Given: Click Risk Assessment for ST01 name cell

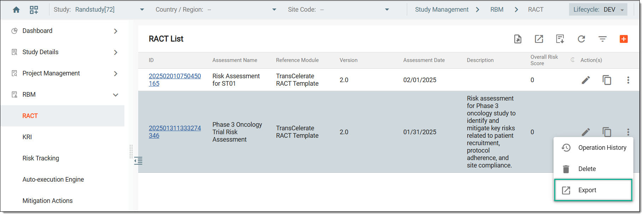Looking at the screenshot, I should [236, 80].
